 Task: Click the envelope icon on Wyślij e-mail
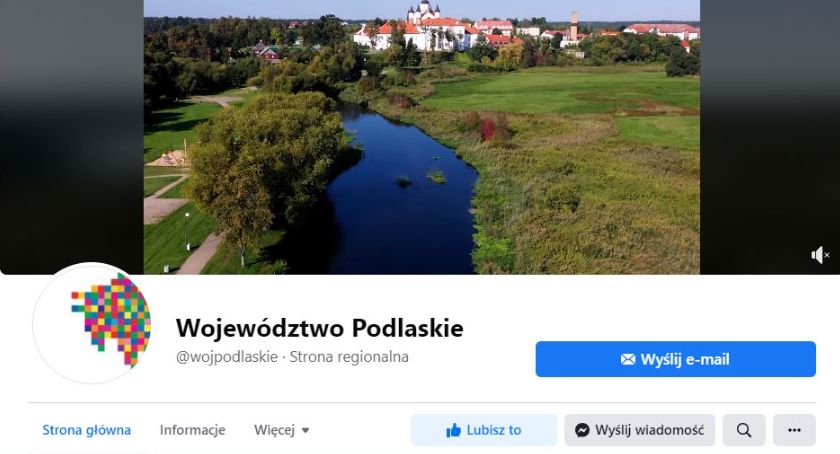coord(628,359)
